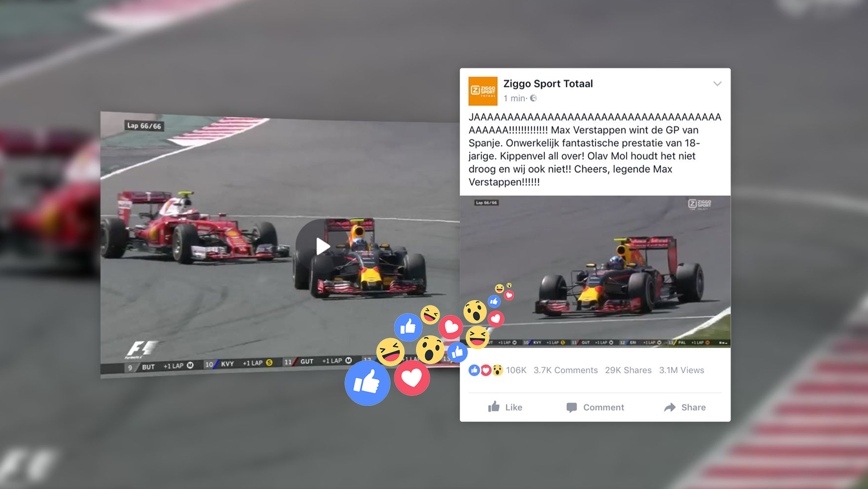View the 106K reactions count

click(516, 370)
